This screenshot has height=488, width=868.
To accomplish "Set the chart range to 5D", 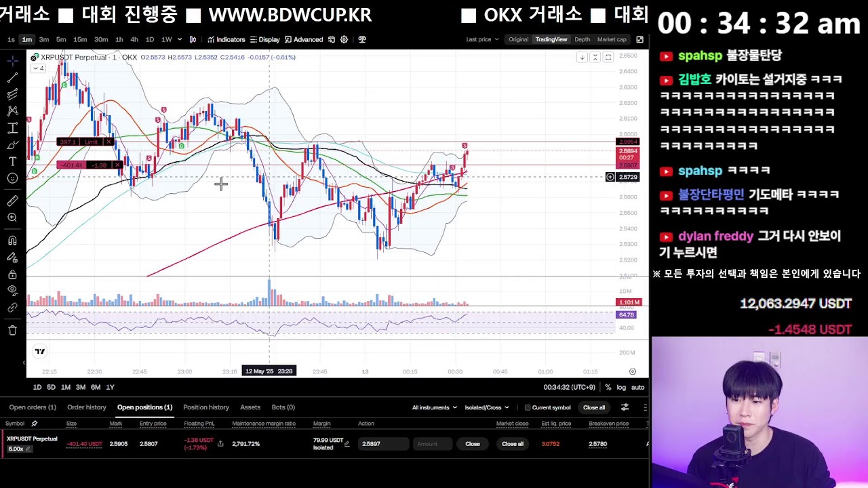I will (x=51, y=387).
